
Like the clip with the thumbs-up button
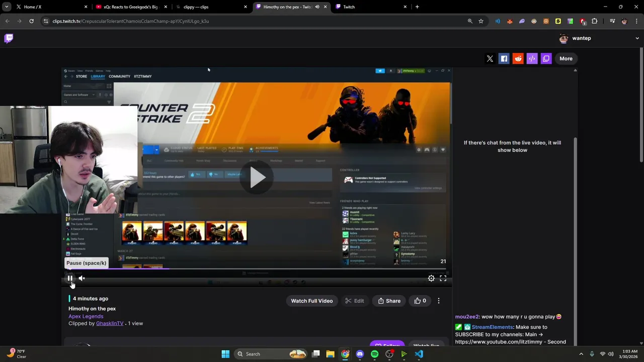(420, 301)
